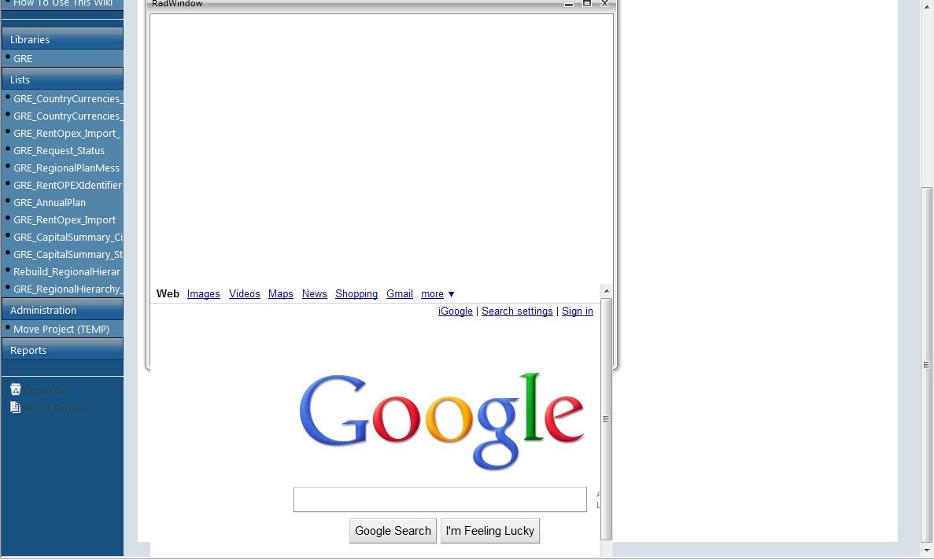Open the Administration section header
The height and width of the screenshot is (560, 934).
point(62,310)
